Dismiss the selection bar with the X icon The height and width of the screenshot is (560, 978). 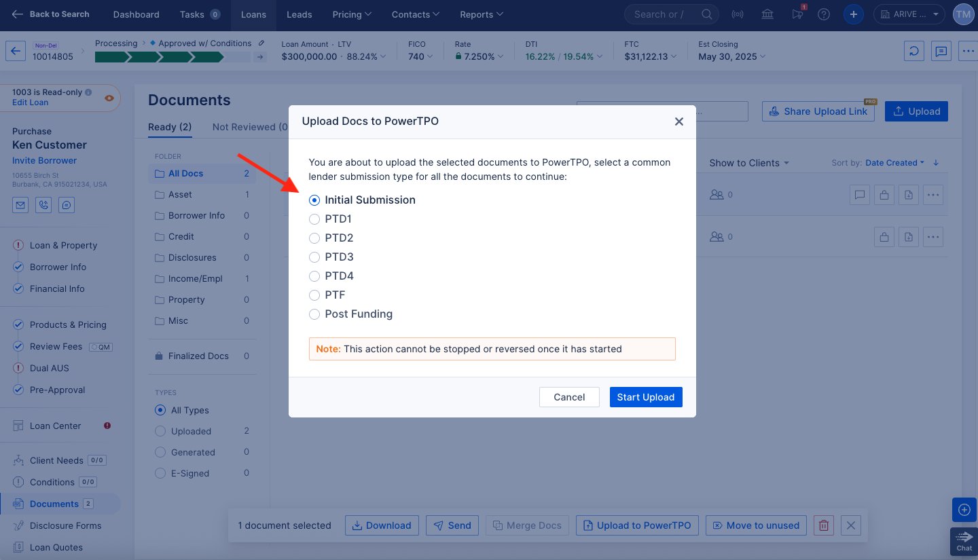point(851,525)
